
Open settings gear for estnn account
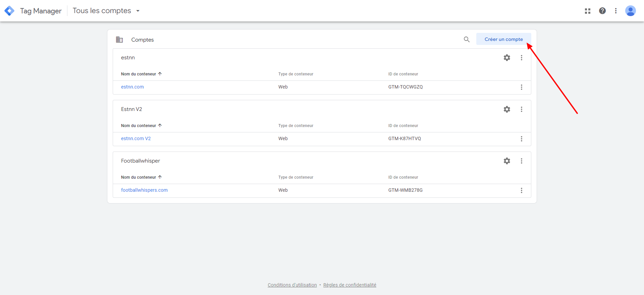pos(507,58)
